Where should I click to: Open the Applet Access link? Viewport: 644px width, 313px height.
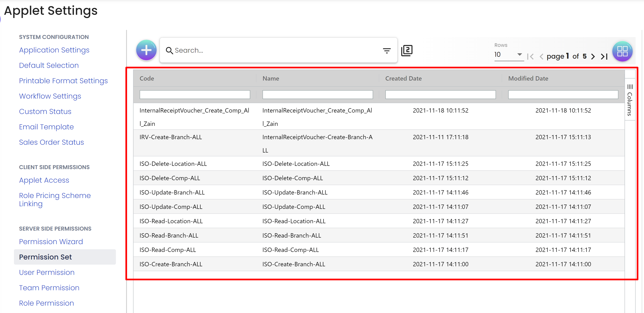(x=44, y=180)
